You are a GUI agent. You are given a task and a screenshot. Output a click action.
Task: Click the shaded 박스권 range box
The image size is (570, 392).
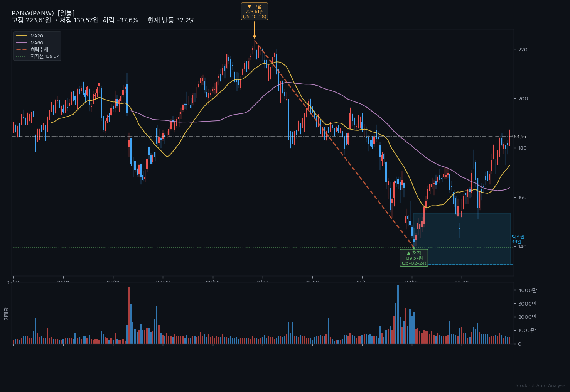click(x=462, y=239)
